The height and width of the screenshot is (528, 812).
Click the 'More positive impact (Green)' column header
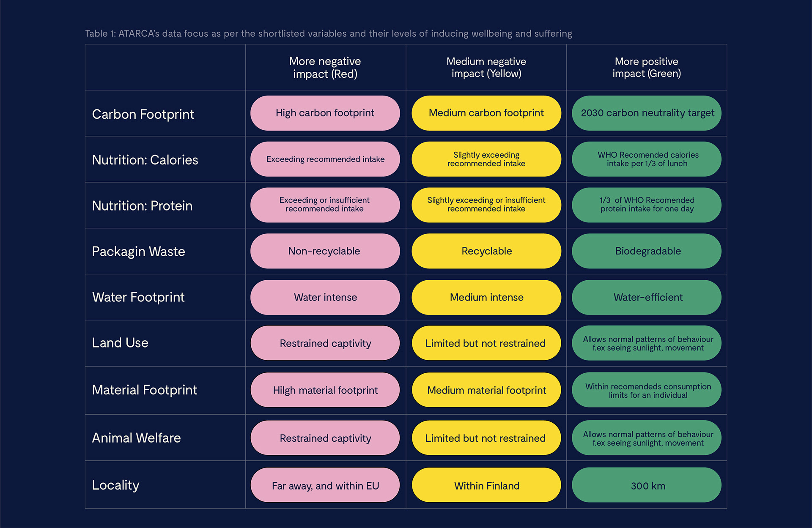[x=647, y=68]
